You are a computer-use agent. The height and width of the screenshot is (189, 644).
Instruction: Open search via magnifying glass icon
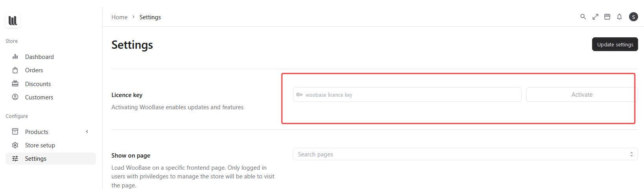tap(583, 17)
